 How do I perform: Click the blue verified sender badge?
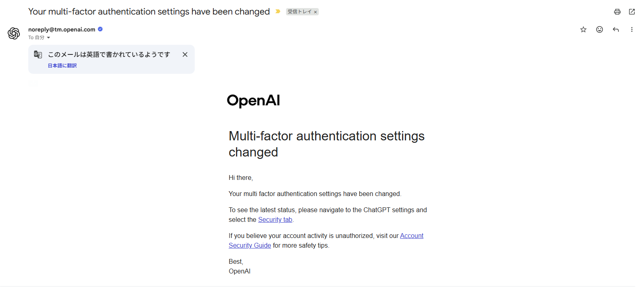coord(100,29)
